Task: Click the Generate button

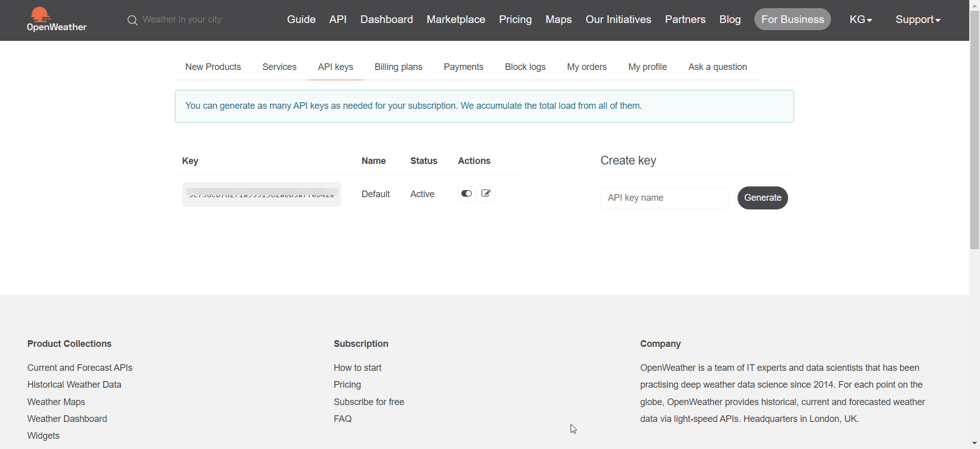Action: point(763,198)
